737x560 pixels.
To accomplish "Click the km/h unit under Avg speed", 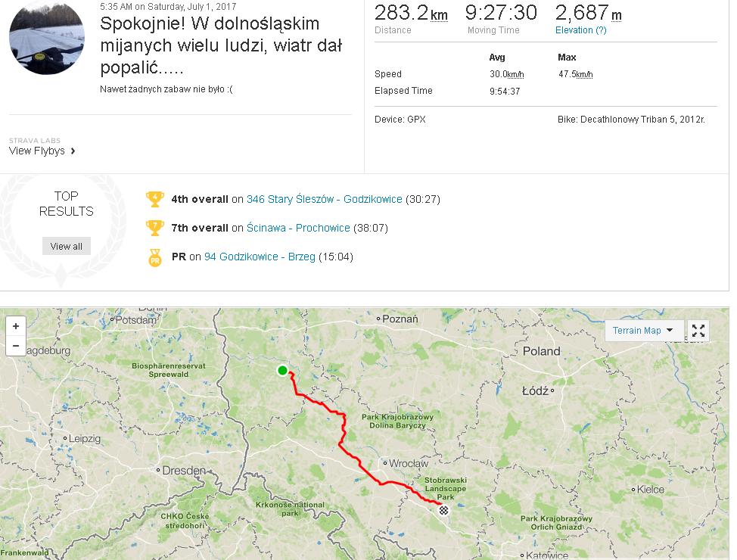I will (x=515, y=74).
